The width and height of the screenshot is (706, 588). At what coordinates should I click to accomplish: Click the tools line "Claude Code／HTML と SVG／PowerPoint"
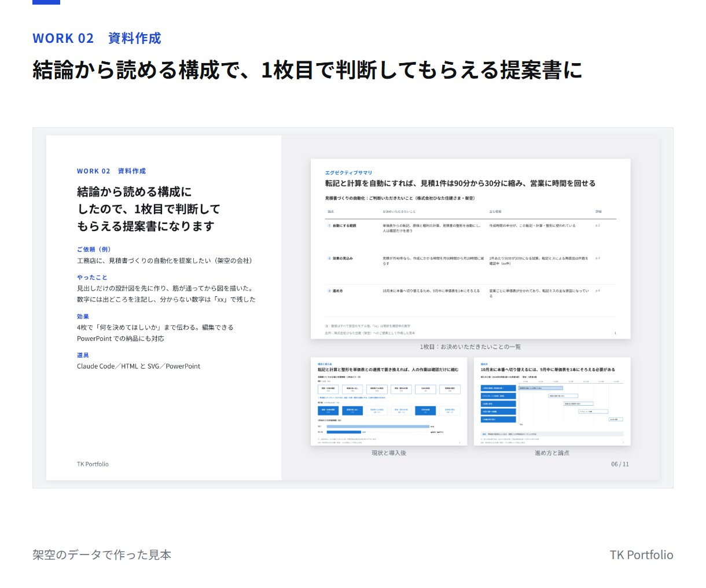[138, 366]
